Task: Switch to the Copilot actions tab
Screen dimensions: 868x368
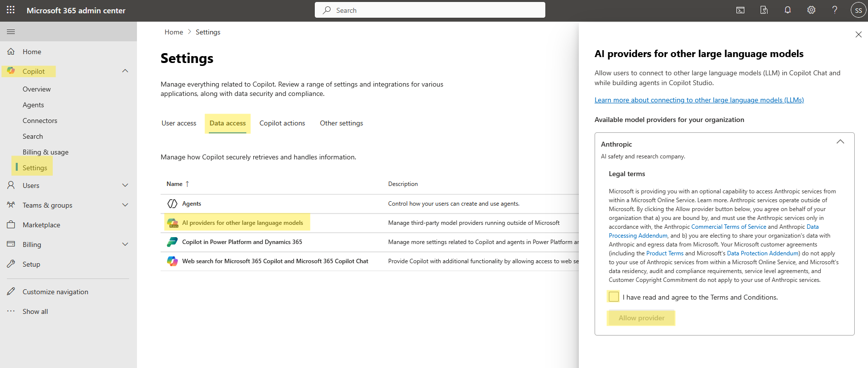Action: coord(282,123)
